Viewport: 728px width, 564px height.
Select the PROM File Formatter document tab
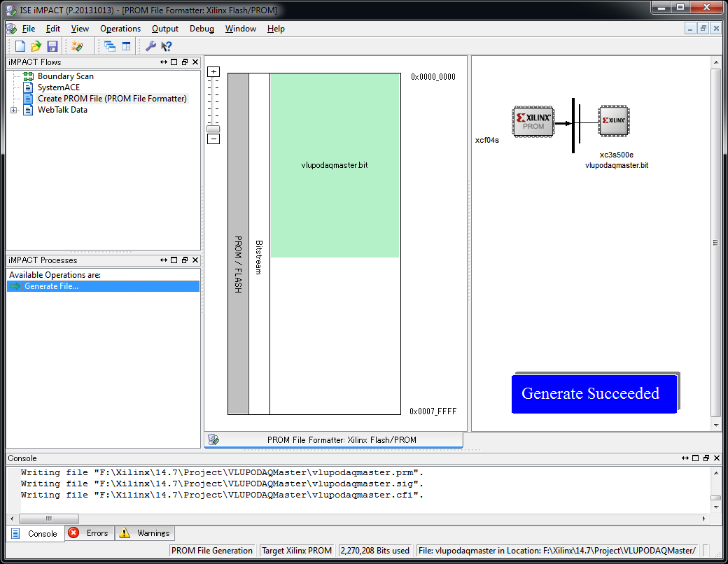[333, 439]
